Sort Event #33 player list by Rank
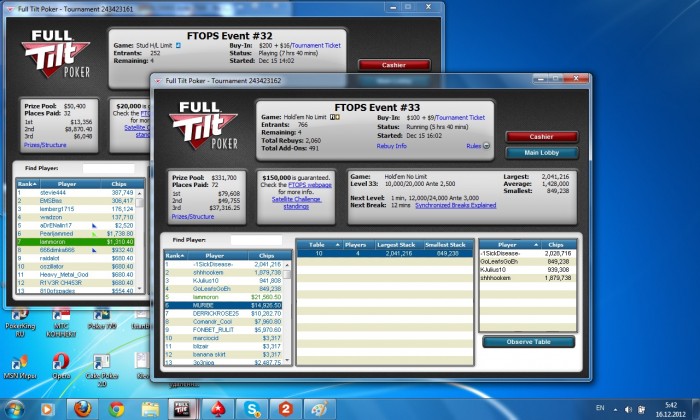Viewport: 700px width, 420px height. click(175, 256)
